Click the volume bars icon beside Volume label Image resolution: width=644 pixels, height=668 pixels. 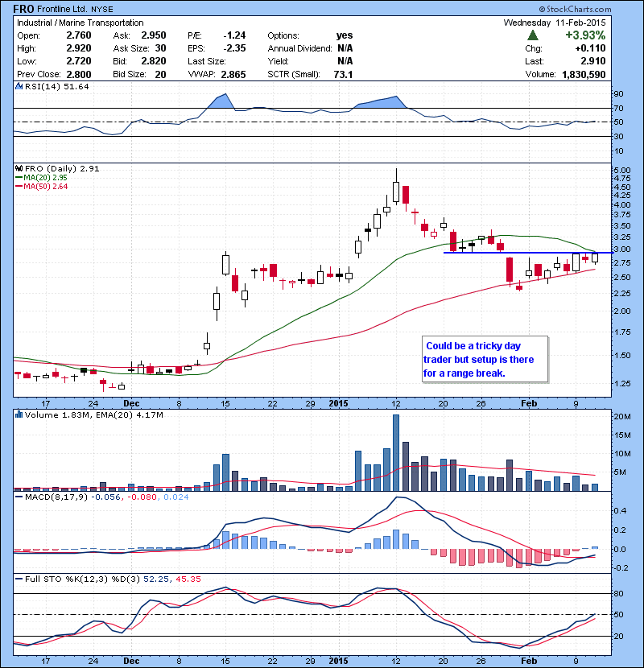pyautogui.click(x=19, y=414)
